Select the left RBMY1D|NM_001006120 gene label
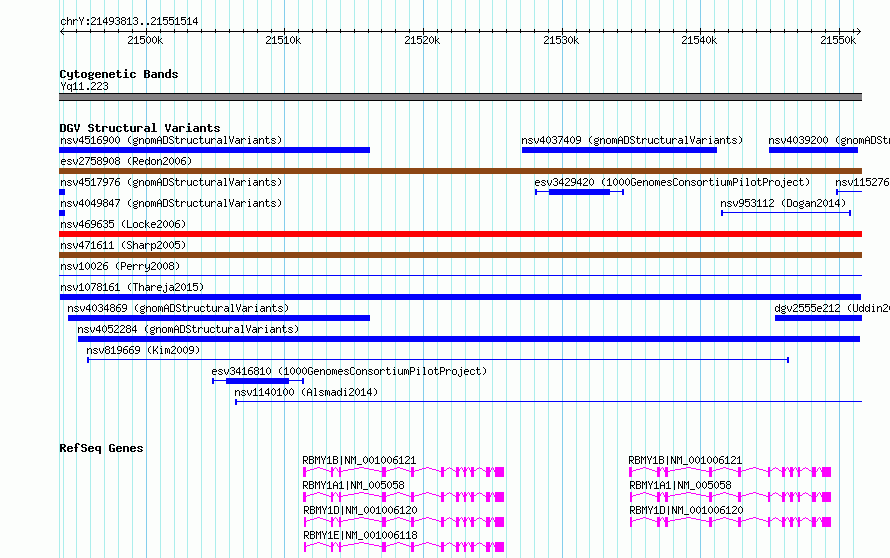 click(x=360, y=510)
